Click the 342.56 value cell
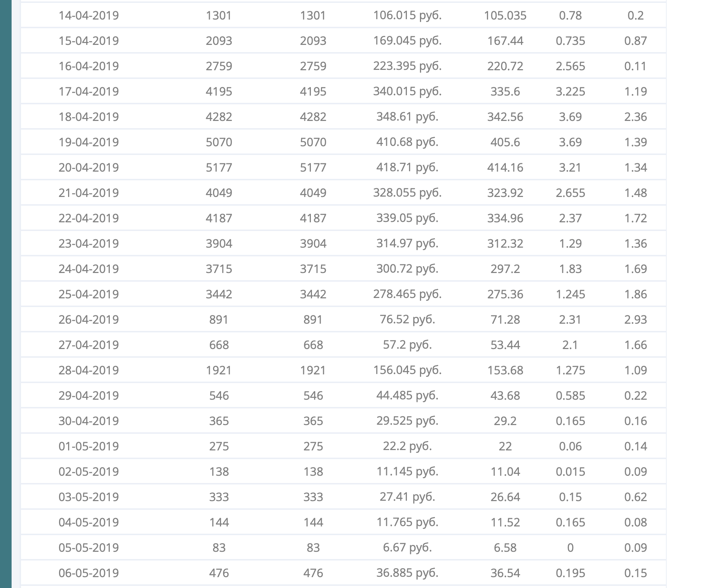The image size is (708, 588). click(505, 117)
